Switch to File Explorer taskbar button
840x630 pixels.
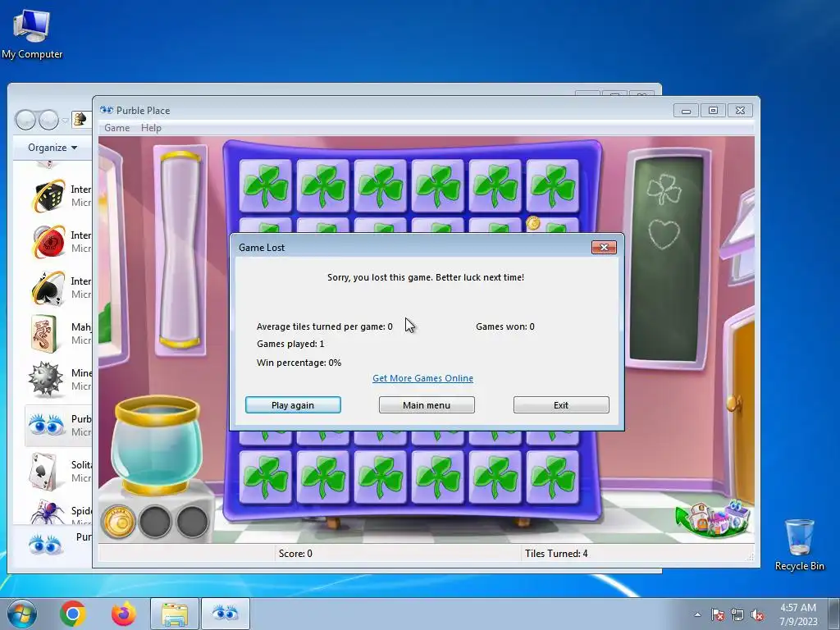pyautogui.click(x=175, y=614)
